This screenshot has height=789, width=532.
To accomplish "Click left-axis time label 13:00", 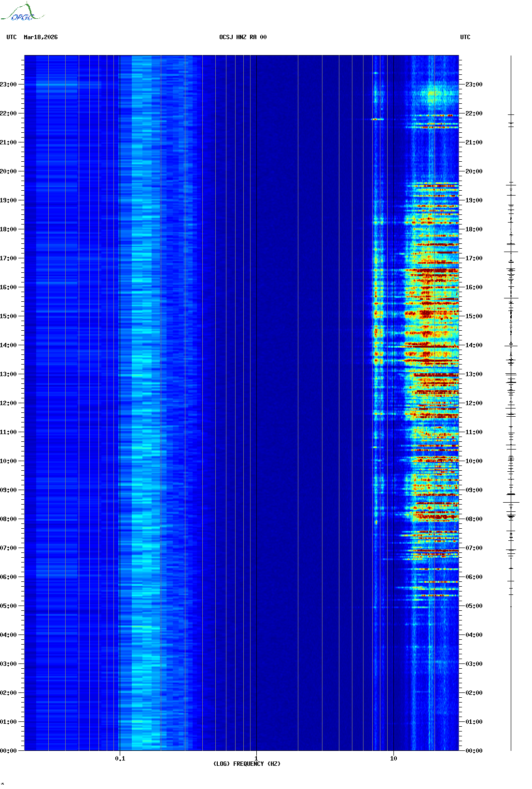I will (8, 374).
